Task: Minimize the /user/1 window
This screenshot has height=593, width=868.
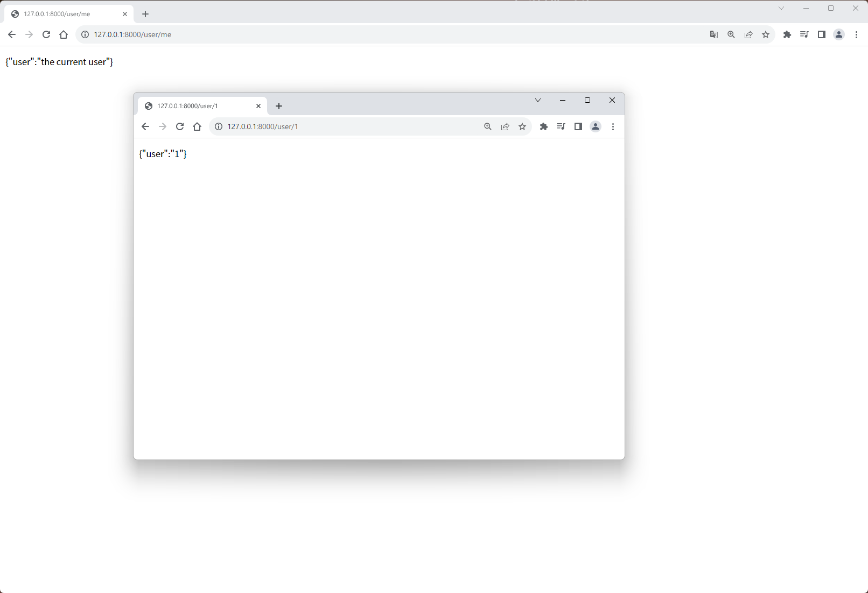Action: point(563,100)
